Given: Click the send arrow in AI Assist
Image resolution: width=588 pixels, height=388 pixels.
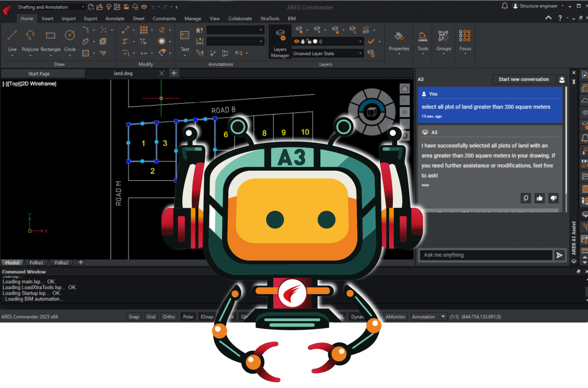Looking at the screenshot, I should pyautogui.click(x=559, y=255).
